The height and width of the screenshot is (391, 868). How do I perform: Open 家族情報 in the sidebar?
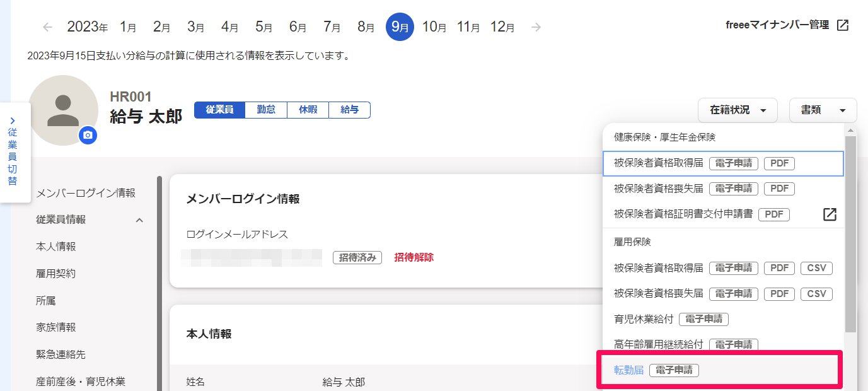56,327
